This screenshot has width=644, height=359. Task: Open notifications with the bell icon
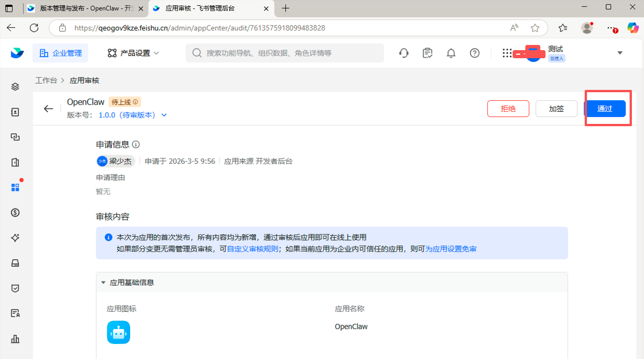click(x=451, y=52)
